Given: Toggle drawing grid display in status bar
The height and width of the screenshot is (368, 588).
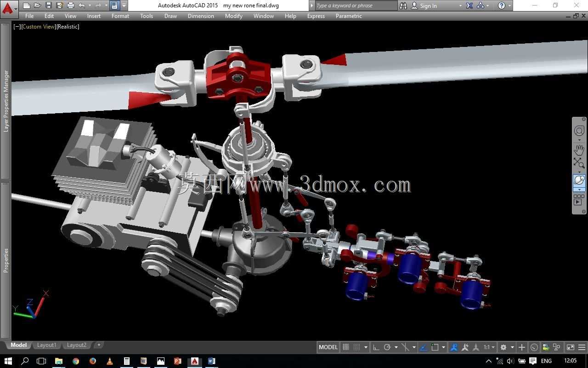Looking at the screenshot, I should pos(345,347).
